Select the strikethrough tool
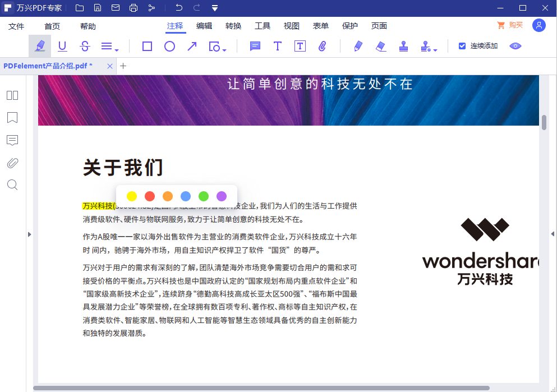 (85, 46)
